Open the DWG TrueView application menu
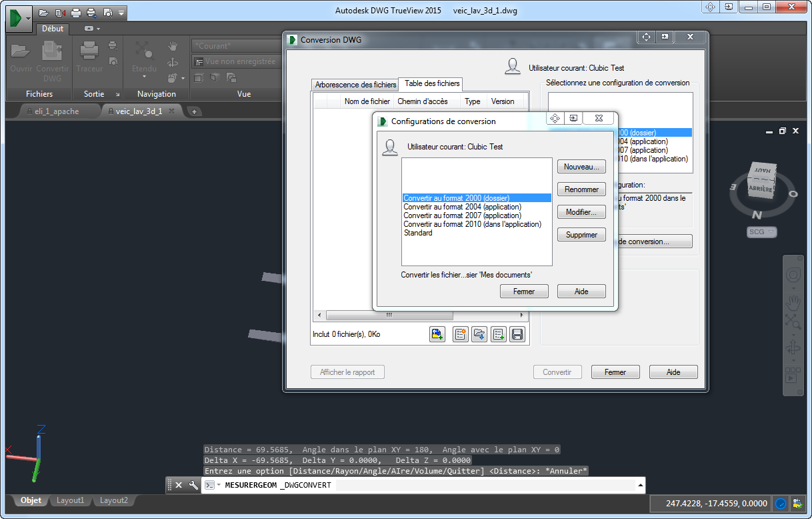Image resolution: width=812 pixels, height=519 pixels. click(x=19, y=17)
